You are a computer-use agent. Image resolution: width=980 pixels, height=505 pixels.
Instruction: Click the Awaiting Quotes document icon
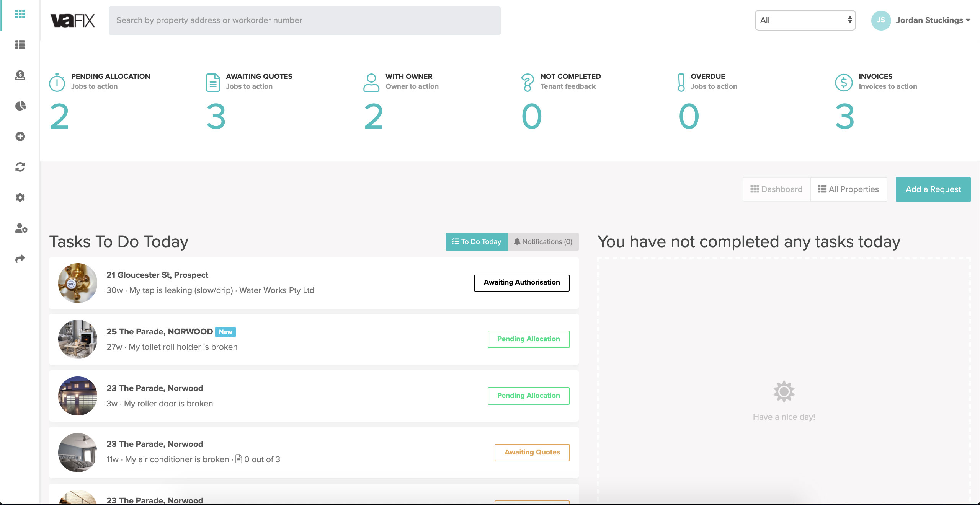coord(213,82)
